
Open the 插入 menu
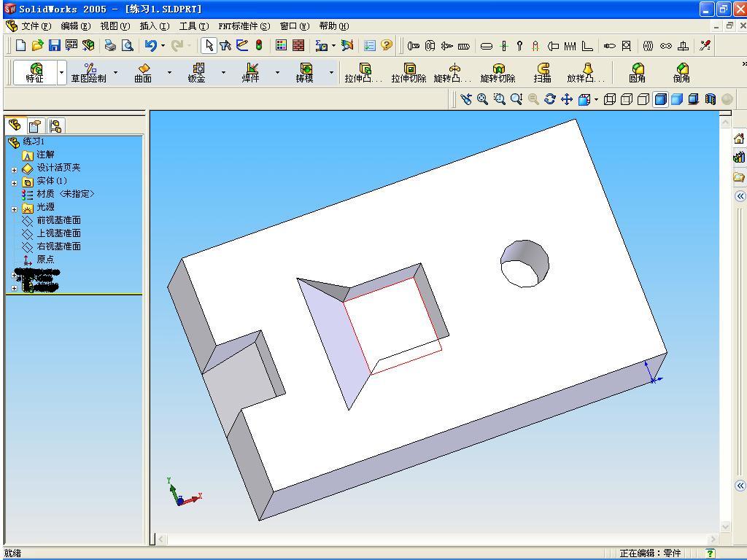[x=155, y=26]
